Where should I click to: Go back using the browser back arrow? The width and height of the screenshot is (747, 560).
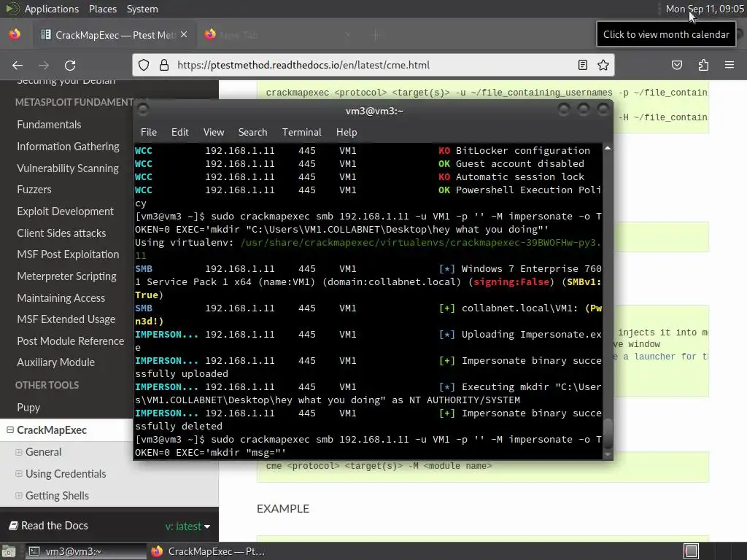coord(18,65)
